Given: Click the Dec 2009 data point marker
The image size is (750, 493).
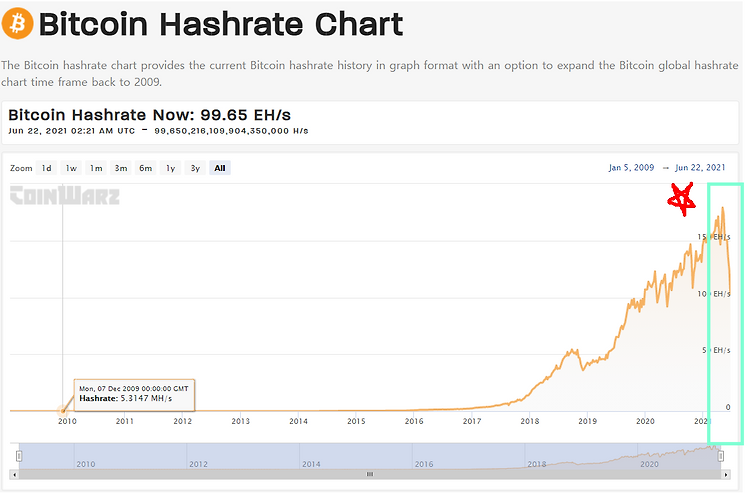Looking at the screenshot, I should [x=63, y=410].
